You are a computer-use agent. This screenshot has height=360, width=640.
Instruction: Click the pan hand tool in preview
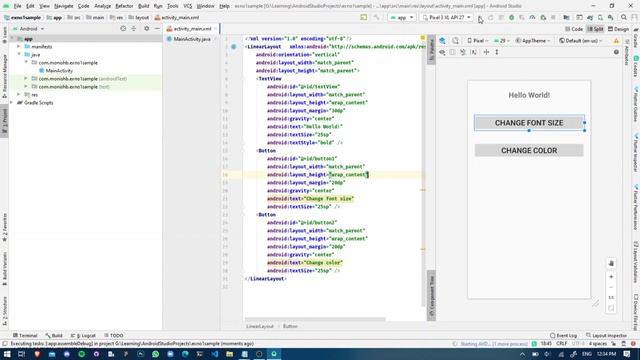pyautogui.click(x=611, y=263)
